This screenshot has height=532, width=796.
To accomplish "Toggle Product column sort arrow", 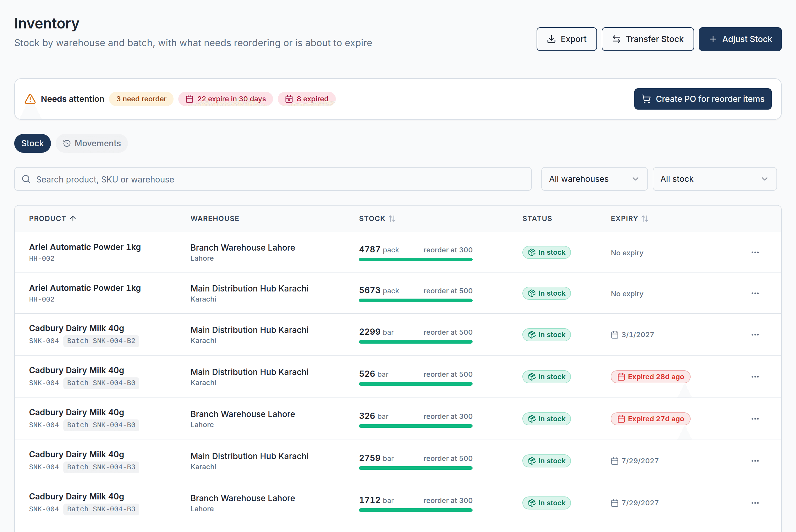I will 73,219.
